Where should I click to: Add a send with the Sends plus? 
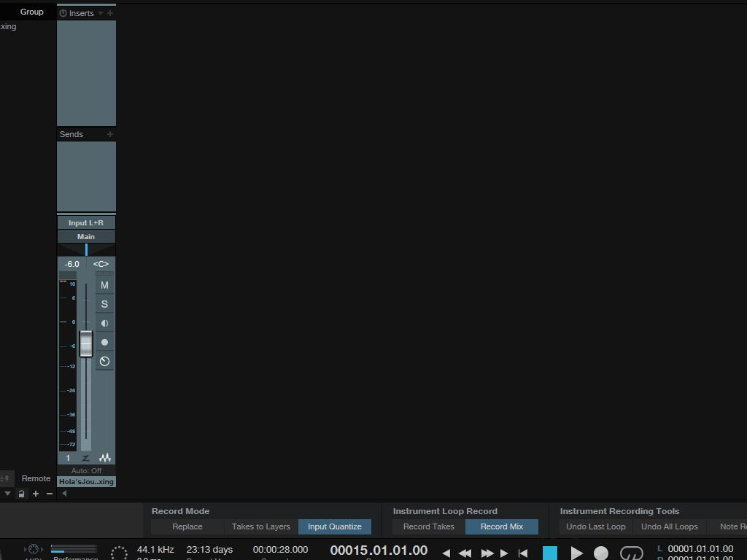click(110, 134)
